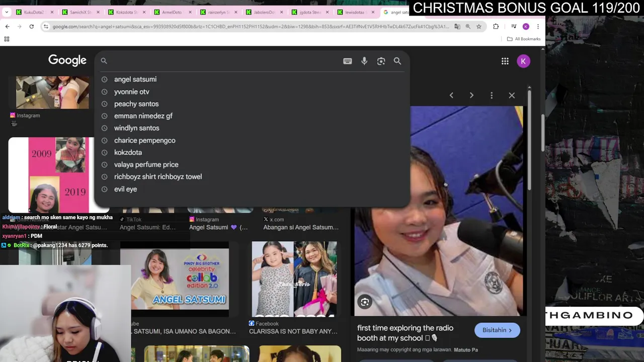Open zoom control in address bar
644x362 pixels.
coord(468,26)
